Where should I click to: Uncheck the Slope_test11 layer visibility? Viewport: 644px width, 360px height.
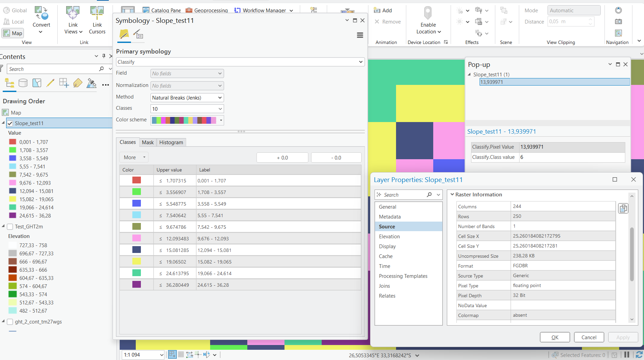(x=10, y=123)
